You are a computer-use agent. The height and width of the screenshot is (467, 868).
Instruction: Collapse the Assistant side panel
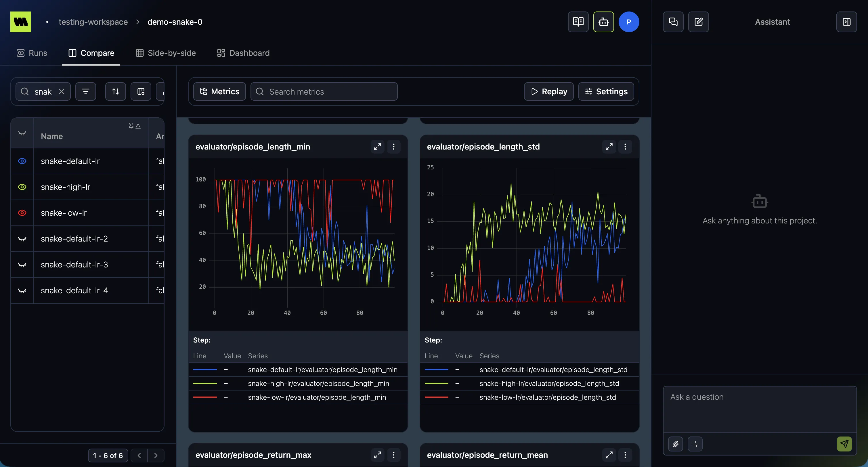coord(846,22)
